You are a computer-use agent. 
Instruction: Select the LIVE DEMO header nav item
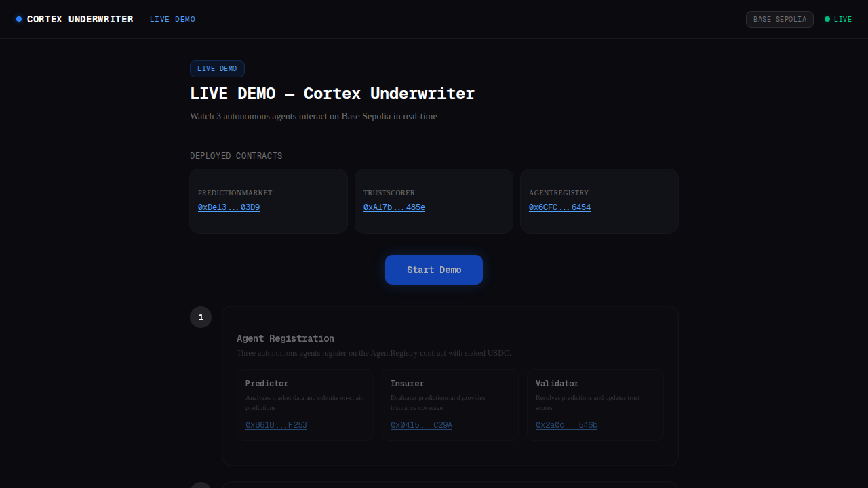coord(172,19)
